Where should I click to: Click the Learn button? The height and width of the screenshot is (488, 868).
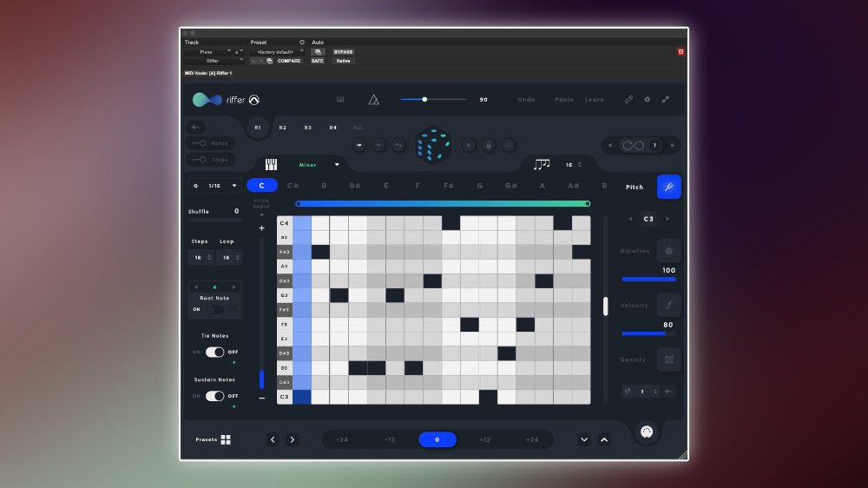(x=595, y=100)
